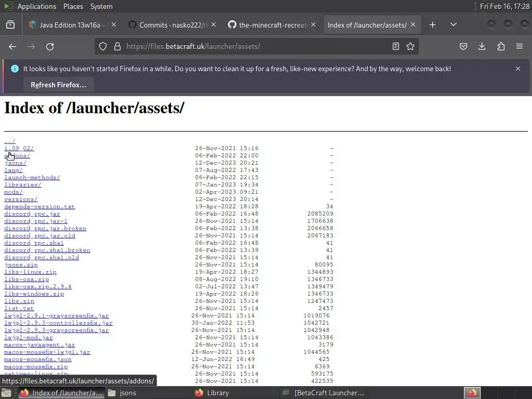Viewport: 532px width, 399px height.
Task: View site security padlock info
Action: (x=117, y=46)
